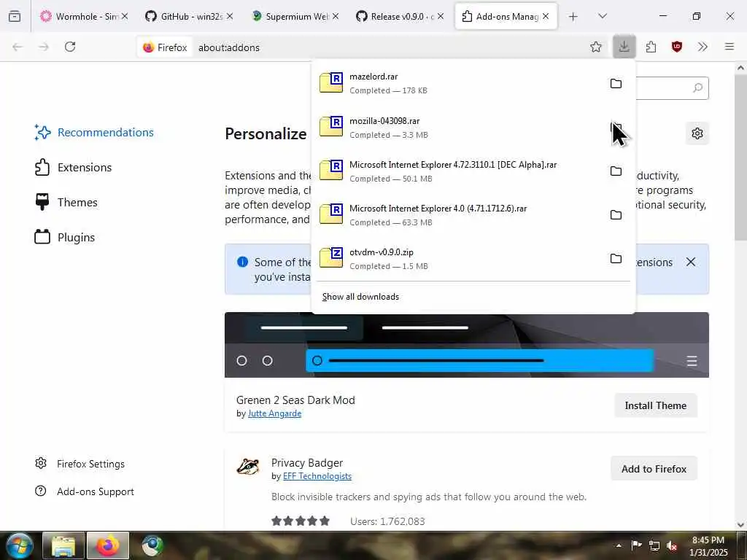Show mozilla-043098.rar in folder
This screenshot has width=747, height=560.
tap(616, 128)
